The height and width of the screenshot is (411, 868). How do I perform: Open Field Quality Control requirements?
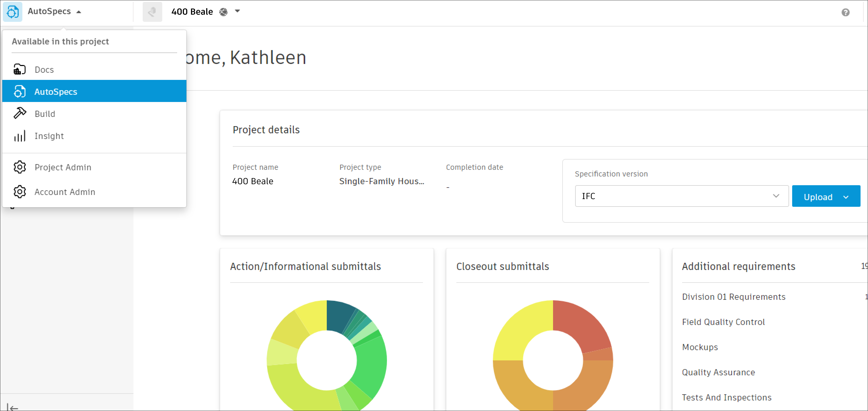point(723,322)
